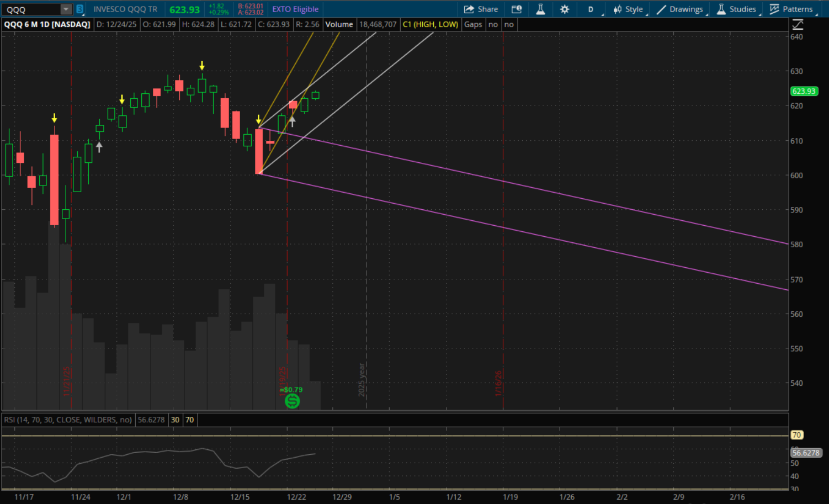Click the blue linked-window number 3 icon
Screen dimensions: 829x504
[80, 9]
